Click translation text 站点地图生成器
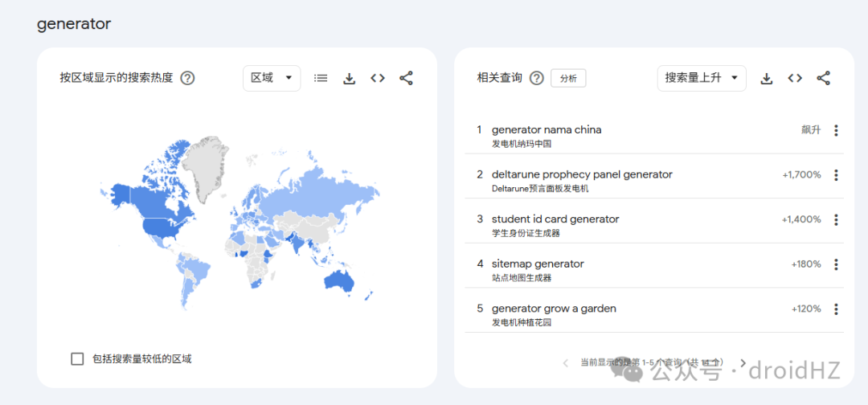This screenshot has width=868, height=405. [522, 278]
